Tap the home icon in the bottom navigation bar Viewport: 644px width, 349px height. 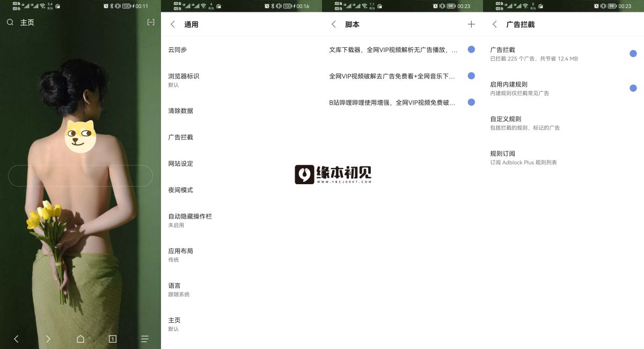(x=80, y=339)
